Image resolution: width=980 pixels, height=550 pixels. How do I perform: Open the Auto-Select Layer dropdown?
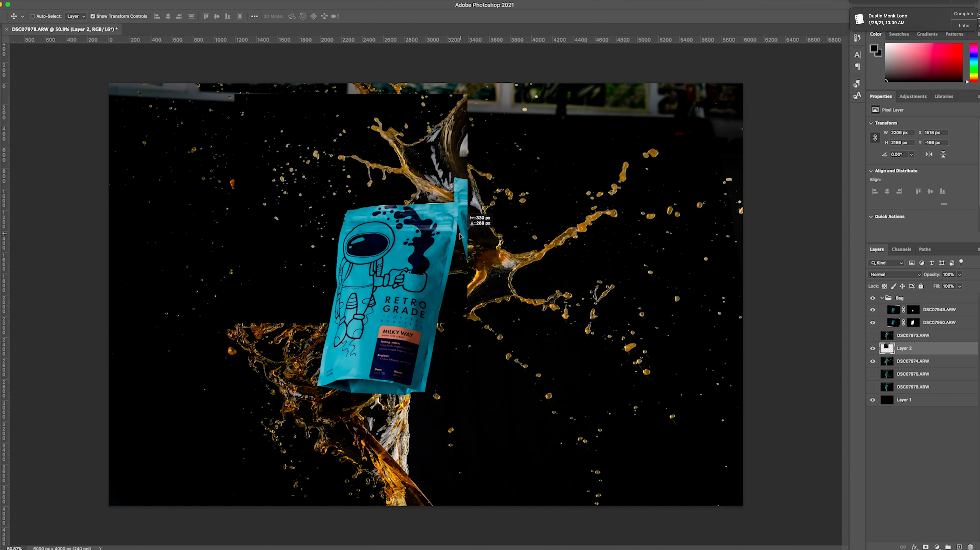tap(76, 16)
